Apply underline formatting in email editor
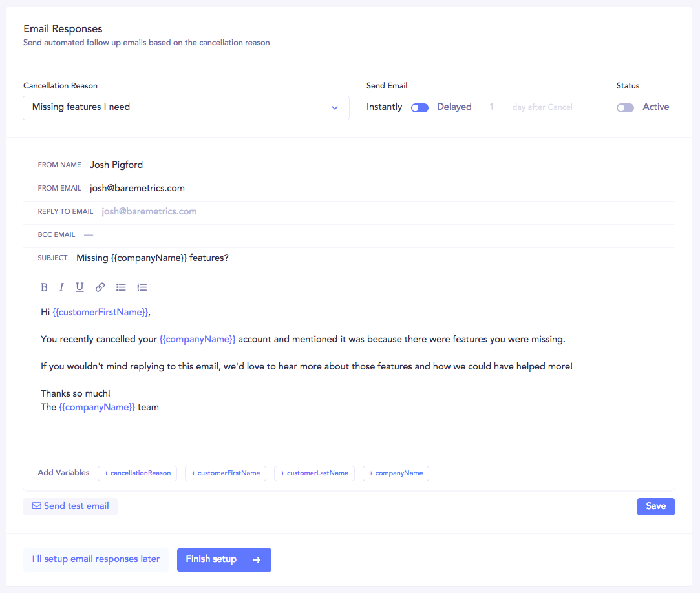 (80, 287)
